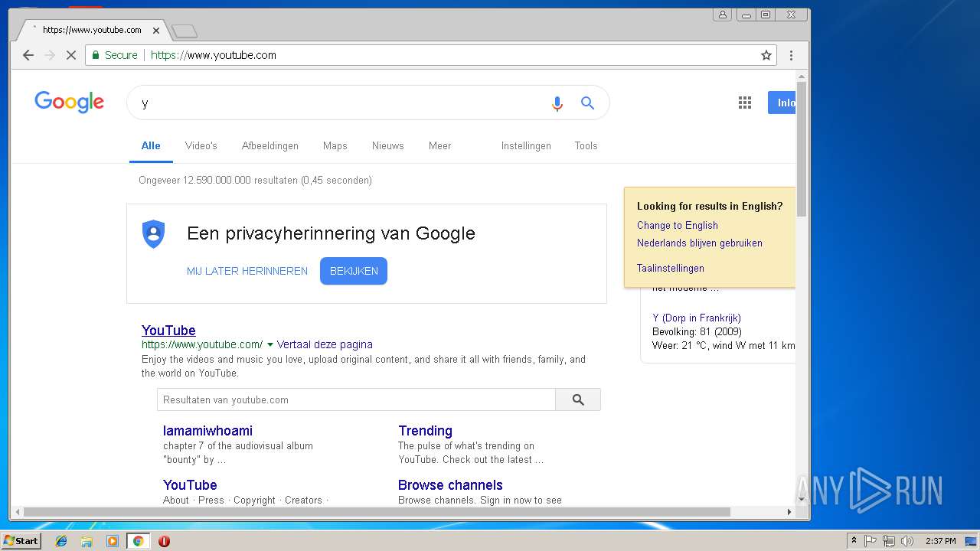
Task: Click the Resultaten van youtube.com field
Action: click(356, 399)
